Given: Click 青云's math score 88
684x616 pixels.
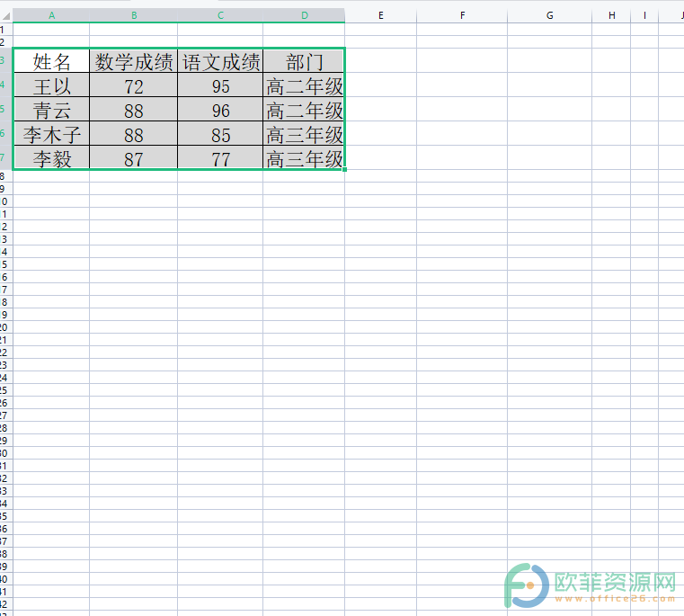Looking at the screenshot, I should (134, 110).
